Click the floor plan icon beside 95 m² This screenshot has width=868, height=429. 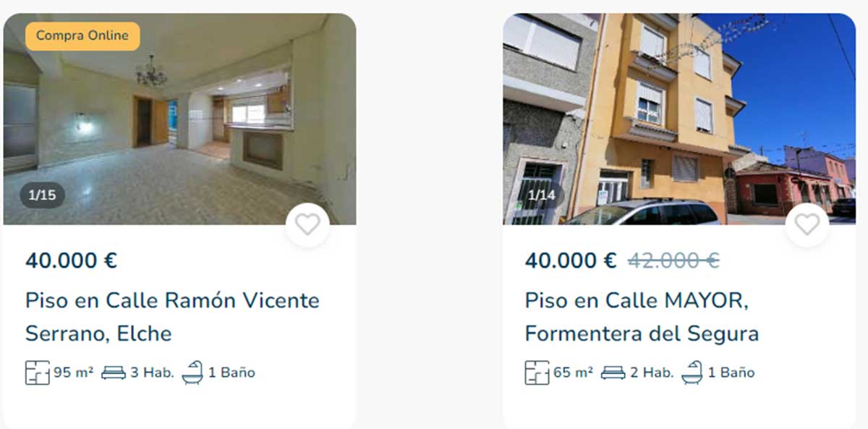point(38,373)
